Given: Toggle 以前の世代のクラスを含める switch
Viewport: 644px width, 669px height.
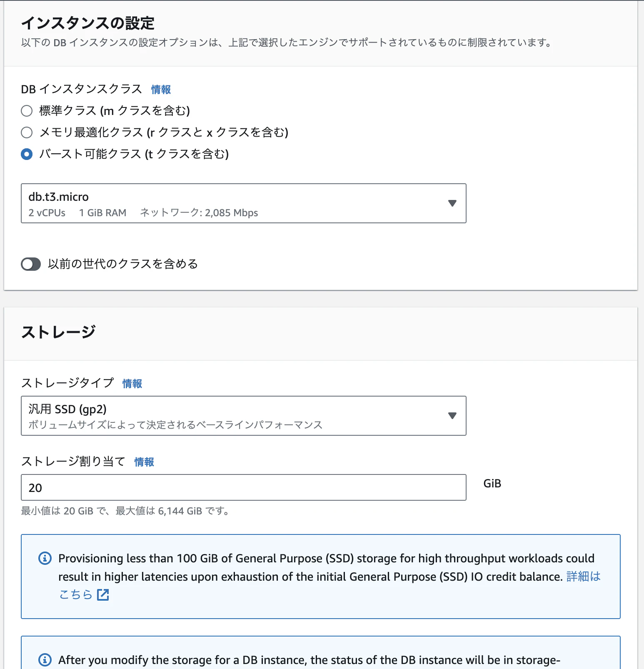Looking at the screenshot, I should 31,264.
